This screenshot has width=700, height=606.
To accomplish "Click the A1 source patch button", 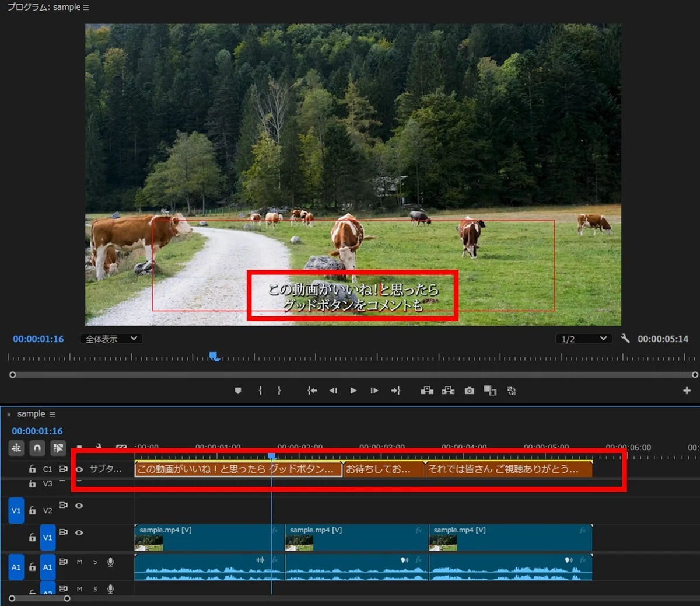I will tap(16, 567).
